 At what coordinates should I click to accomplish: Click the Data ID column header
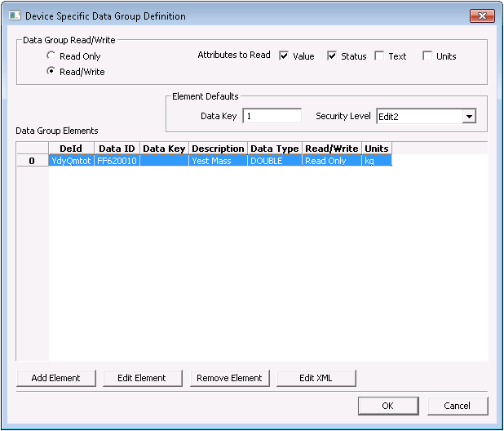(x=117, y=149)
